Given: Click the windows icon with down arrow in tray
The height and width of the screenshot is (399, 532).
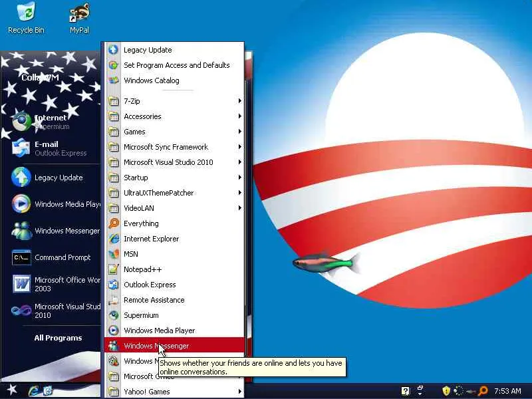Looking at the screenshot, I should pos(420,390).
